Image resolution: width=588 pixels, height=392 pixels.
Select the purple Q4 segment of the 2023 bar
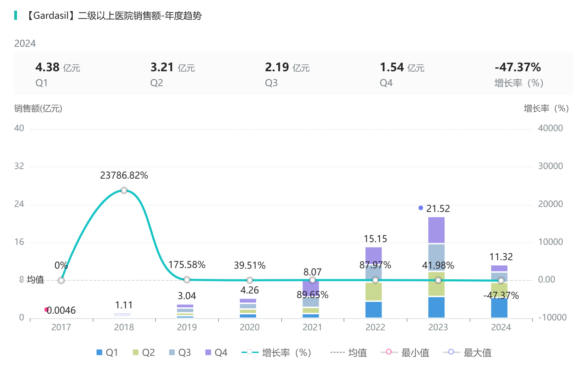436,230
